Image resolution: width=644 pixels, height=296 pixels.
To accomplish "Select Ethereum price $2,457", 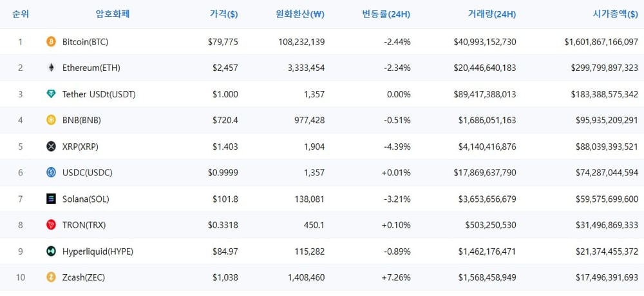I will tap(225, 68).
